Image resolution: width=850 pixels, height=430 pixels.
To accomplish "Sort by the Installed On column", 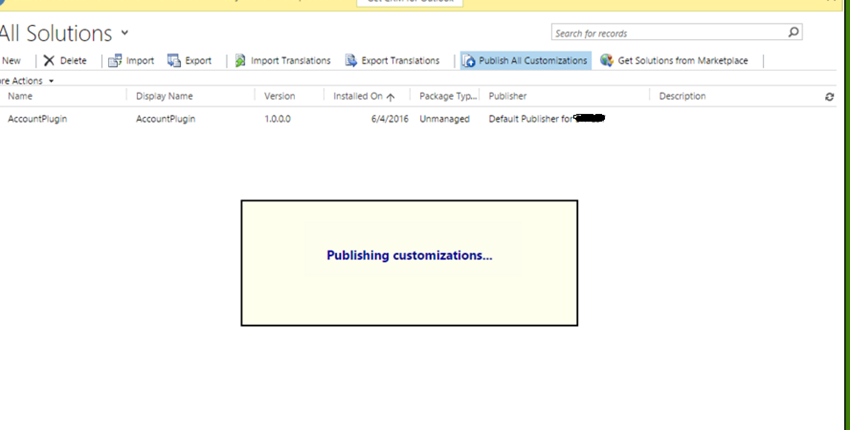I will coord(358,96).
